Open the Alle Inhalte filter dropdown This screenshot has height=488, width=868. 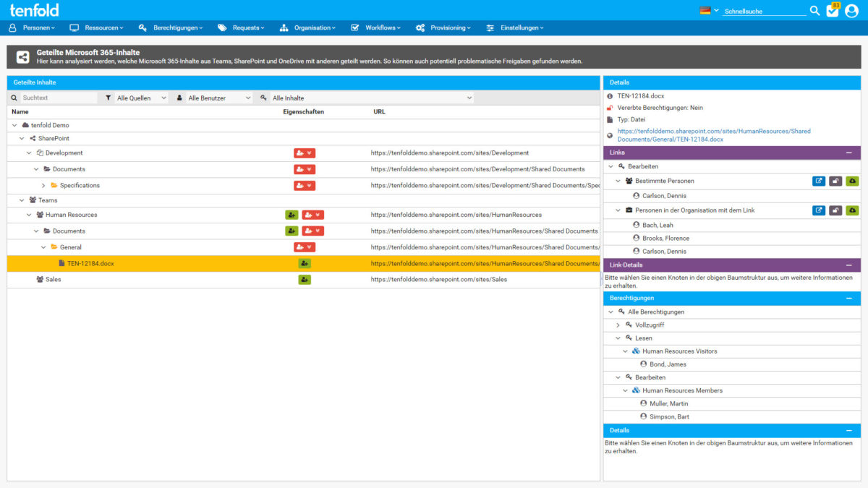373,98
